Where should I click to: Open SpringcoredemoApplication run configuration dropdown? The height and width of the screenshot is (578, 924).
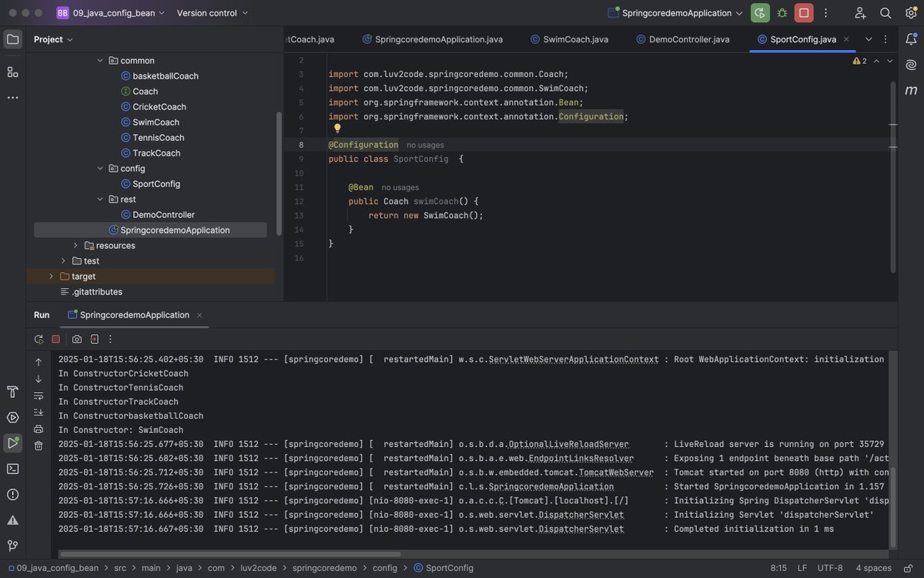(x=675, y=13)
